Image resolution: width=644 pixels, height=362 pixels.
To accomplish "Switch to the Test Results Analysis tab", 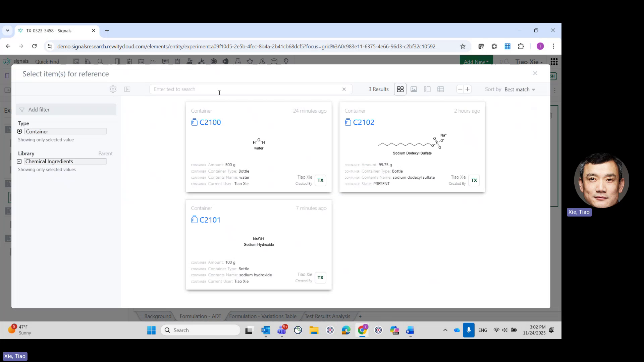I will (x=327, y=316).
